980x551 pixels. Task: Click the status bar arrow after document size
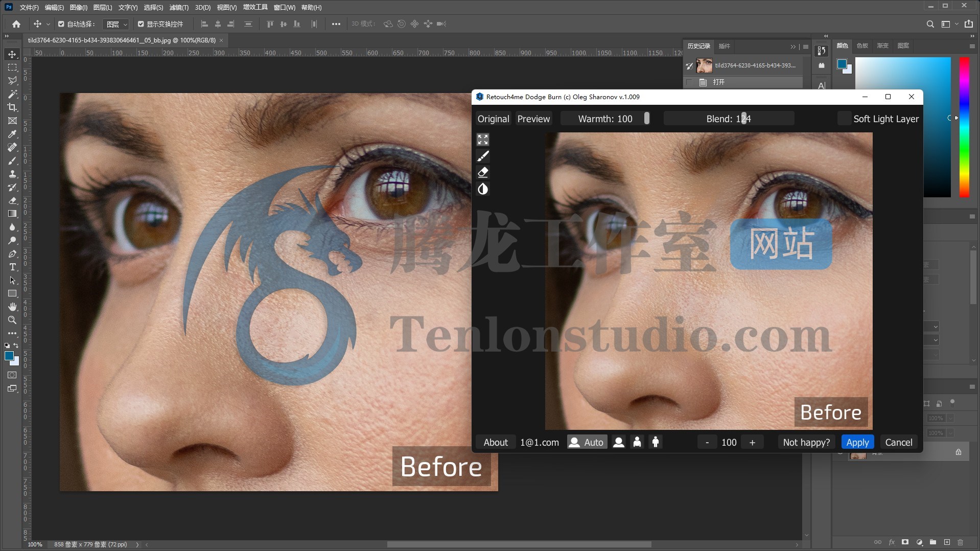click(137, 545)
